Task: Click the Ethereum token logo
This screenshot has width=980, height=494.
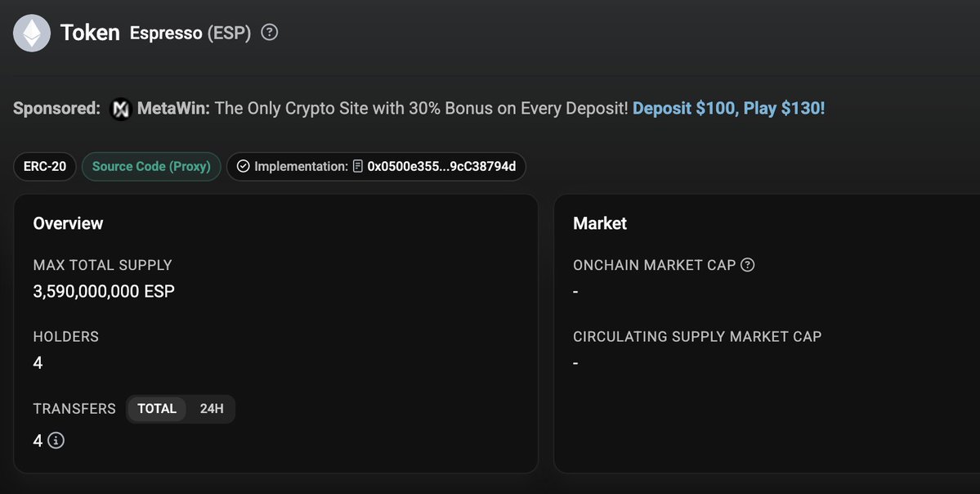Action: tap(32, 34)
